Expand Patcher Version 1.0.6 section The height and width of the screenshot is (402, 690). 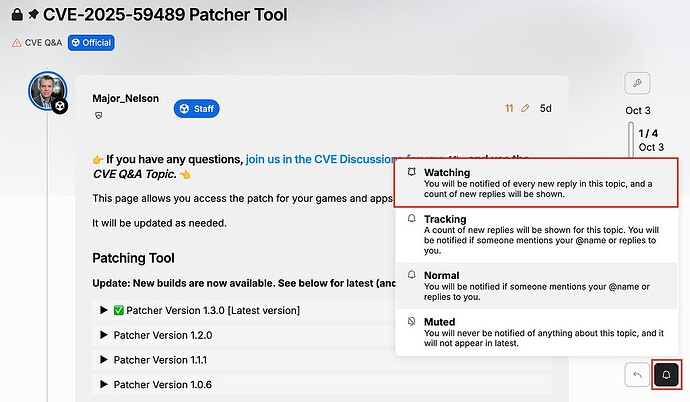click(161, 384)
